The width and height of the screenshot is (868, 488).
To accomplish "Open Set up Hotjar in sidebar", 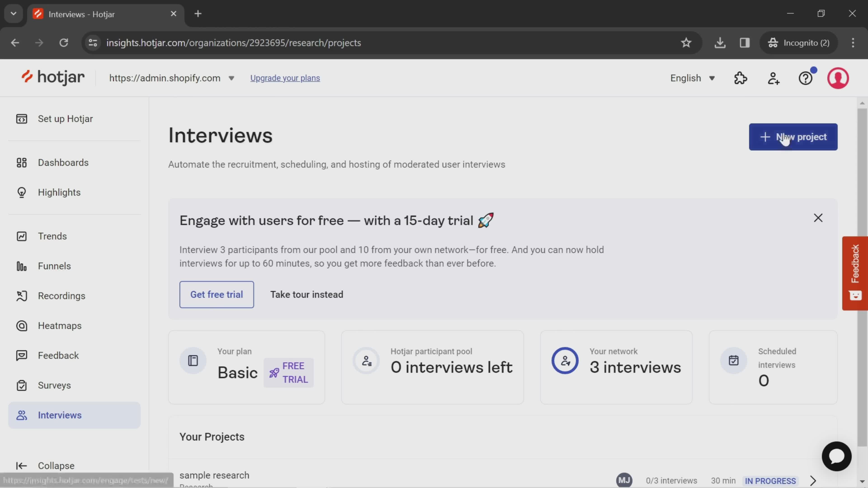I will tap(74, 119).
